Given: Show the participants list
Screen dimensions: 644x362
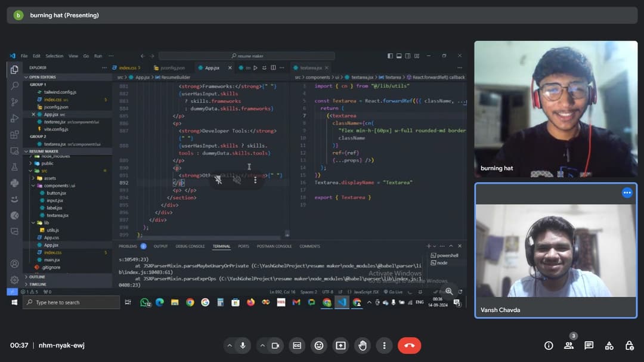Looking at the screenshot, I should [569, 345].
